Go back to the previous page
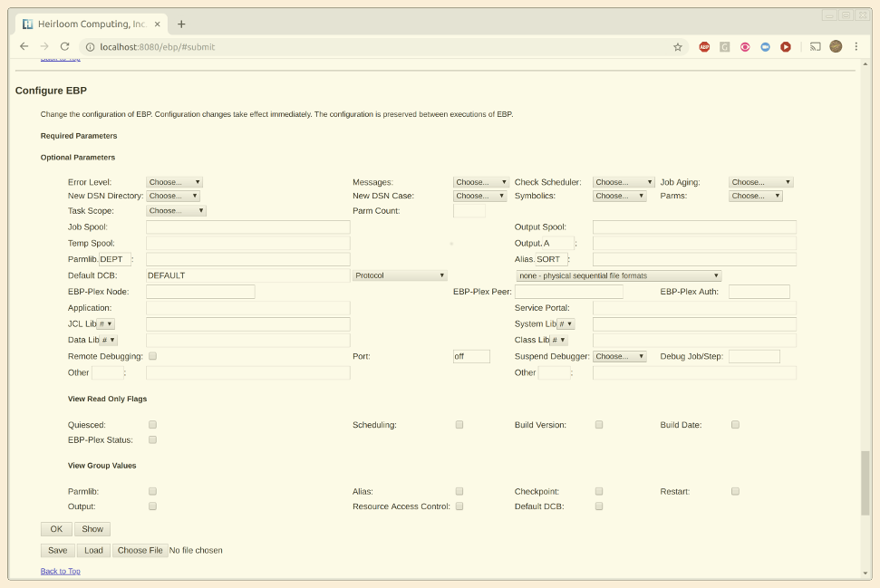This screenshot has width=880, height=588. tap(24, 46)
